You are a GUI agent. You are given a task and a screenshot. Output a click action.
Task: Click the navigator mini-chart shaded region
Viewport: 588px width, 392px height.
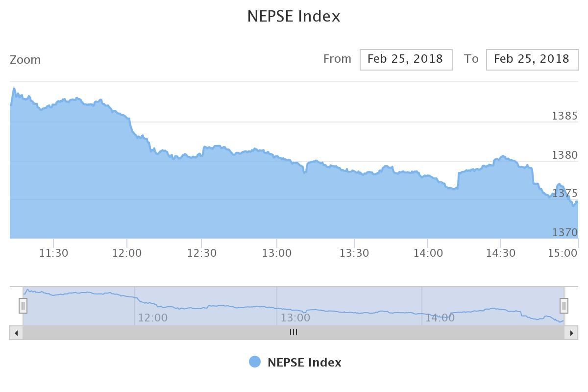pos(294,306)
